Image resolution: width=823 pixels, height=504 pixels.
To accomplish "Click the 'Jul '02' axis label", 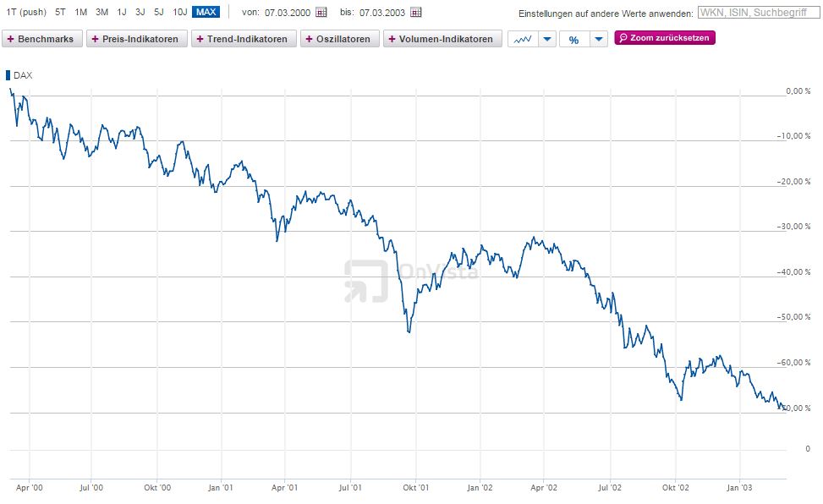I will click(x=610, y=488).
